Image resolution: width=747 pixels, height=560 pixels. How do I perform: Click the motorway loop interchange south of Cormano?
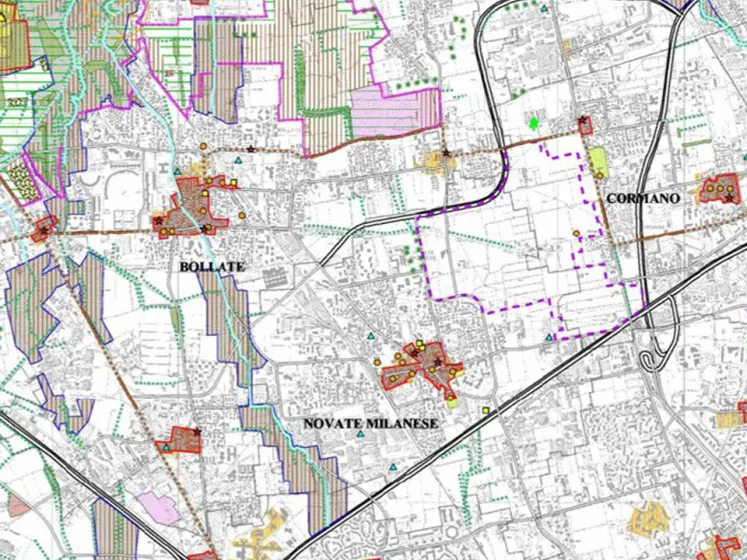click(652, 355)
